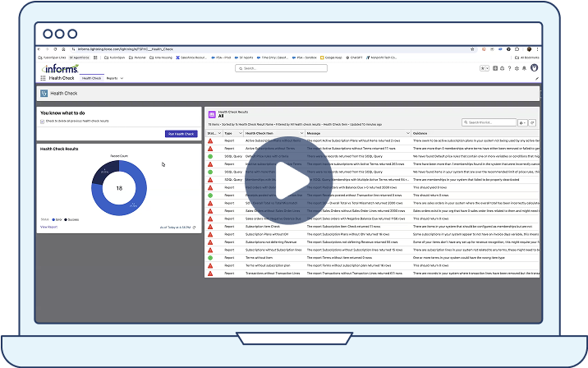588x368 pixels.
Task: Click the edit page pencil icon
Action: (536, 79)
